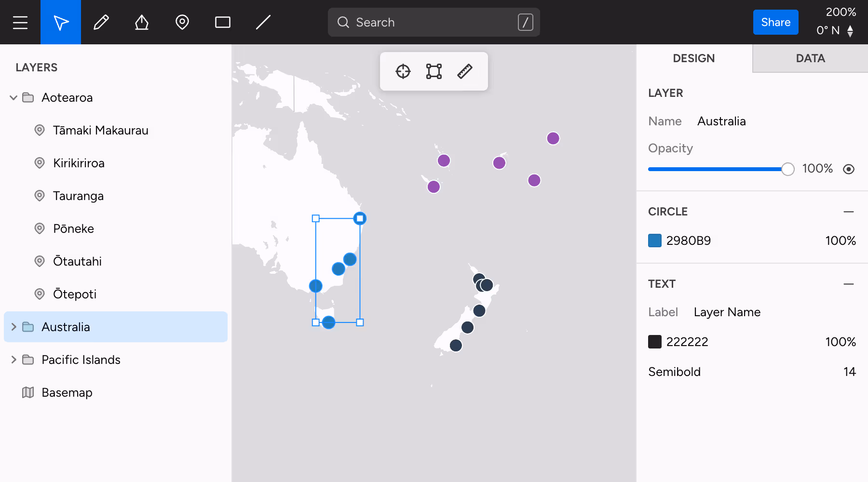
Task: Remove the Text style section
Action: (849, 284)
